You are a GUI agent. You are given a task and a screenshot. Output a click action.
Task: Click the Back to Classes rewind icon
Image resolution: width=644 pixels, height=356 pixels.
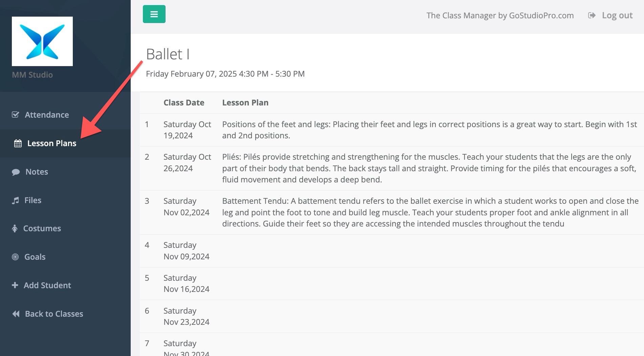16,314
